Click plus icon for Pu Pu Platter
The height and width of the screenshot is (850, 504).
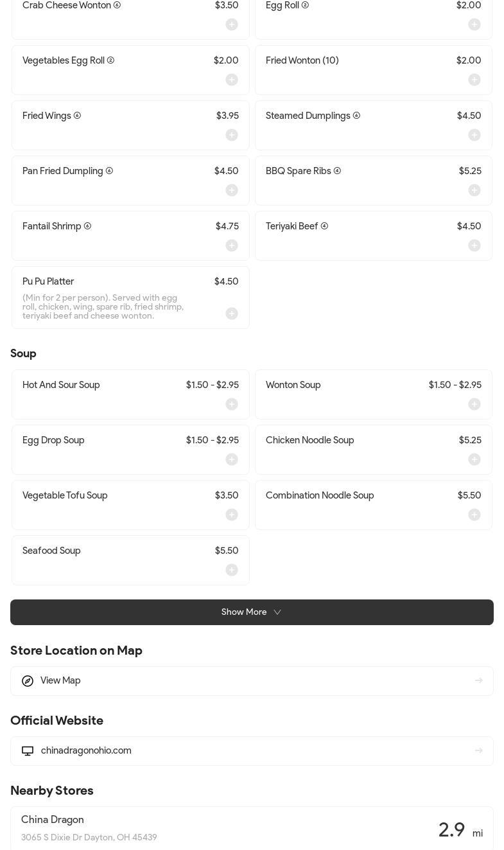(232, 314)
